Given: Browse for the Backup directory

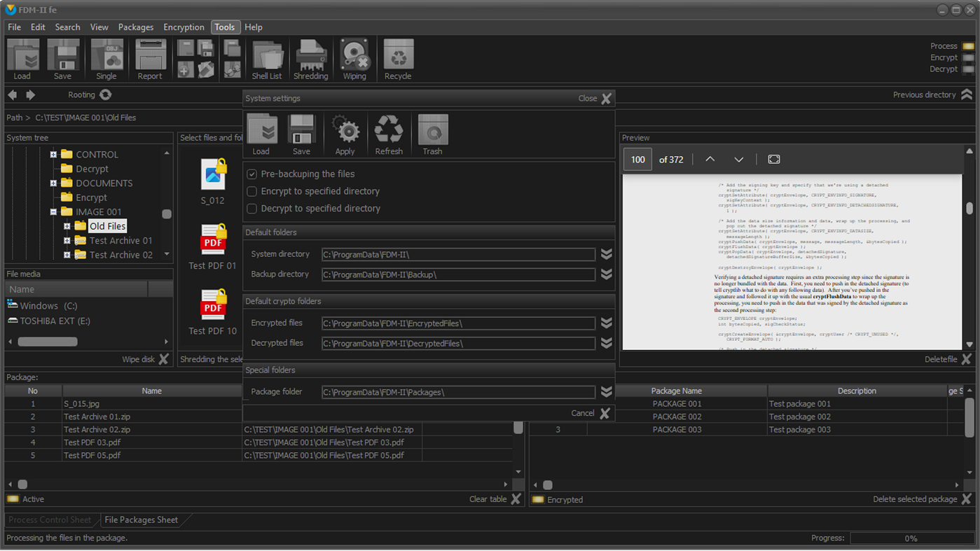Looking at the screenshot, I should coord(607,274).
